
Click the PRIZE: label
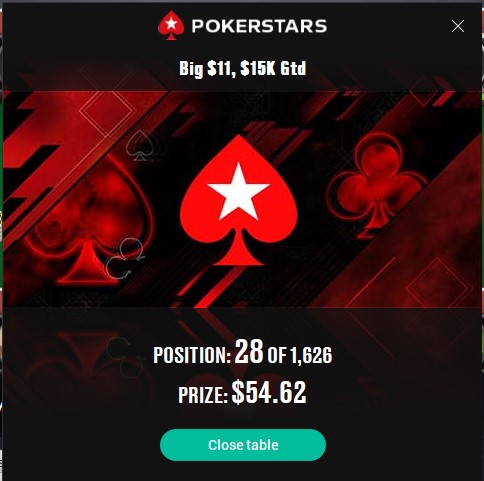203,395
